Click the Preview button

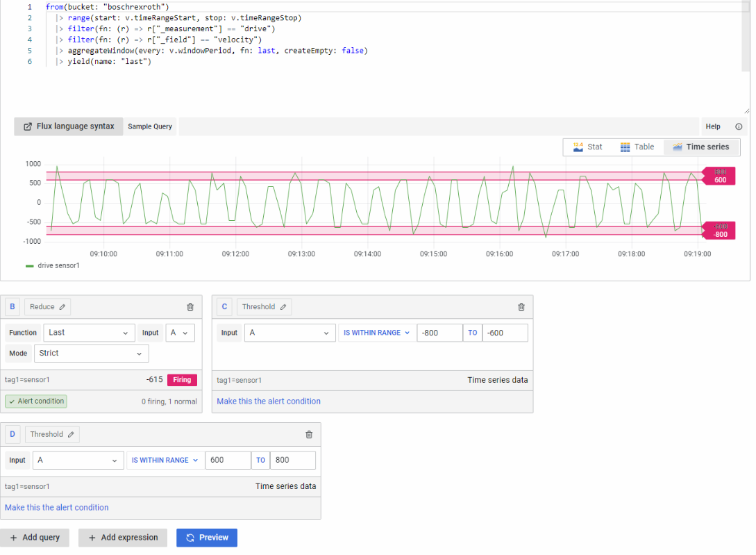click(x=207, y=538)
